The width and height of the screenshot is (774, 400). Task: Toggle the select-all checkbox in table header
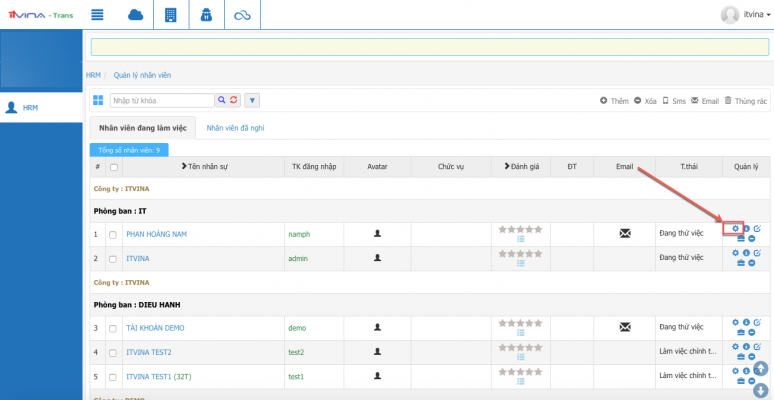pos(113,167)
